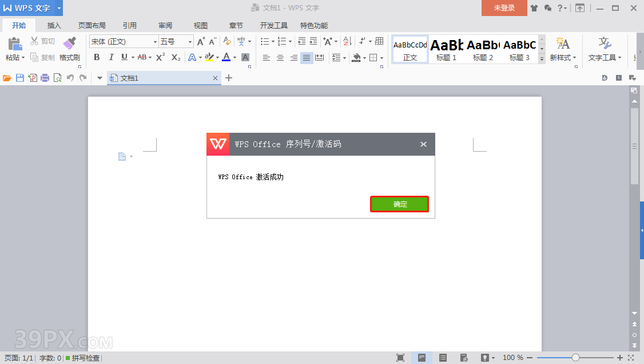Apply font color A button
This screenshot has height=364, width=644.
point(226,57)
